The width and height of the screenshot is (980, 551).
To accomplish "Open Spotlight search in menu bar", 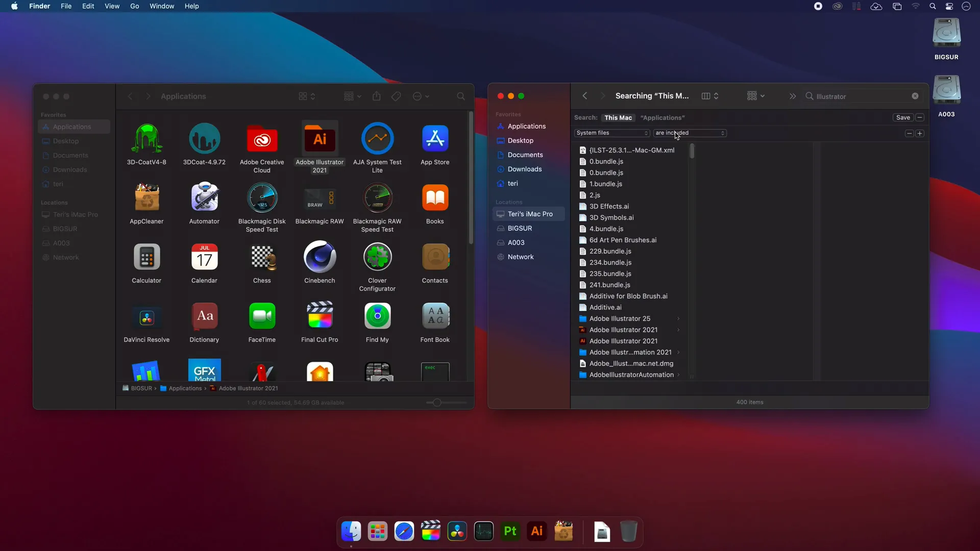I will pos(933,6).
